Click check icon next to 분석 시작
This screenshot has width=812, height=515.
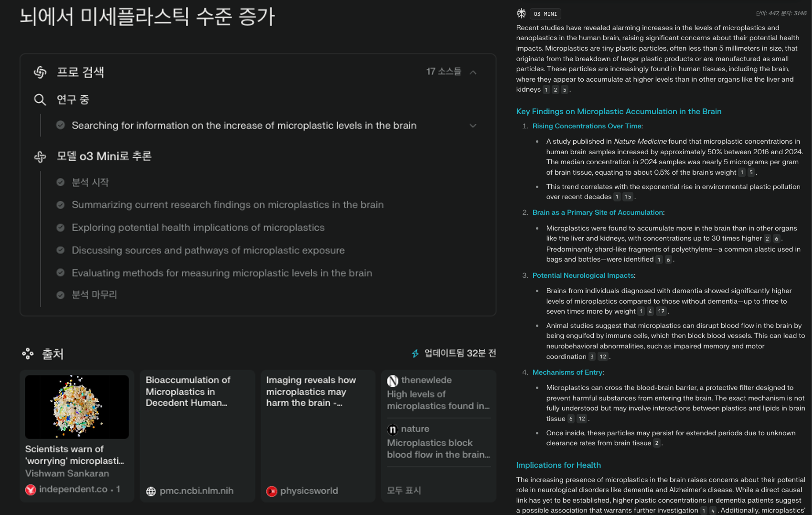60,182
